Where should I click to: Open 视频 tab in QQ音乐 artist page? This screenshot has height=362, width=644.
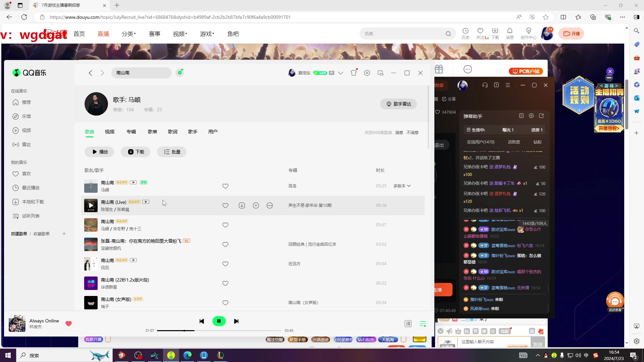coord(109,132)
